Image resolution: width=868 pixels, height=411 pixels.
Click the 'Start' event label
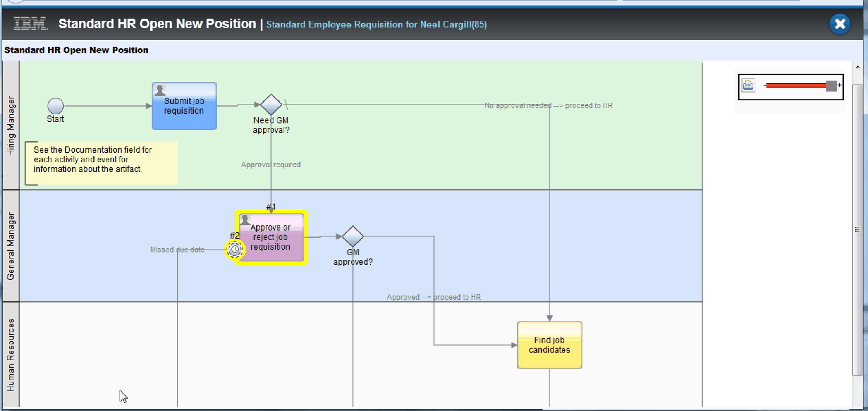pyautogui.click(x=55, y=119)
